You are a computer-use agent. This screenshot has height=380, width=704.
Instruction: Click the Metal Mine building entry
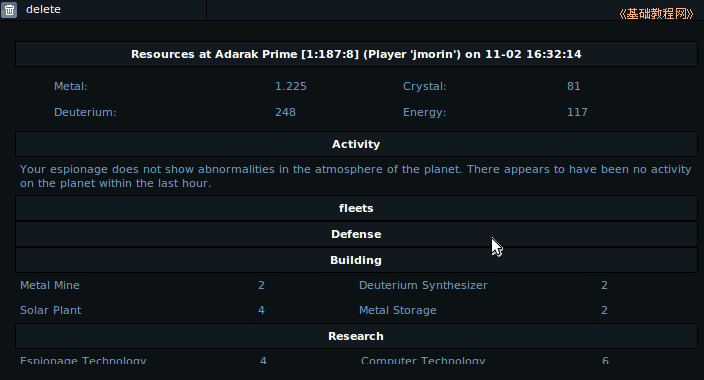(x=50, y=285)
